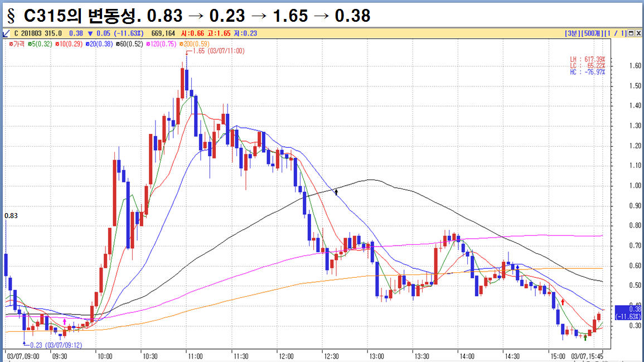The image size is (644, 362).
Task: Click the black up arrow marker near 12:45
Action: [x=336, y=192]
